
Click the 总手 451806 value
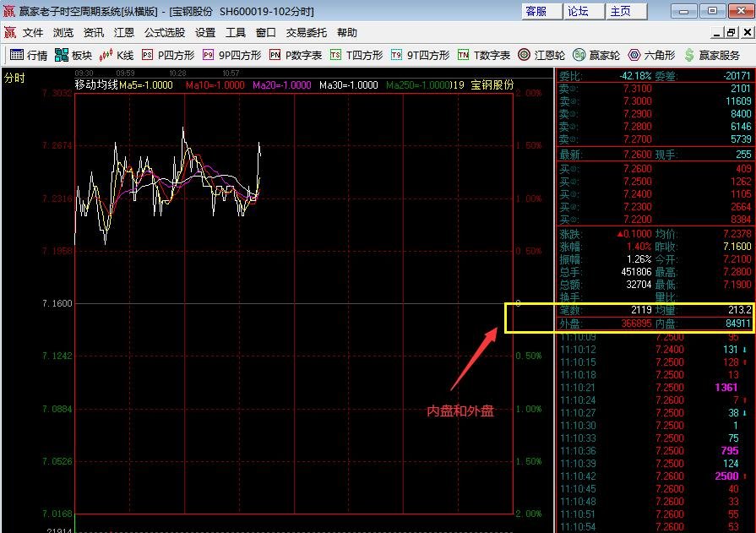pos(636,272)
